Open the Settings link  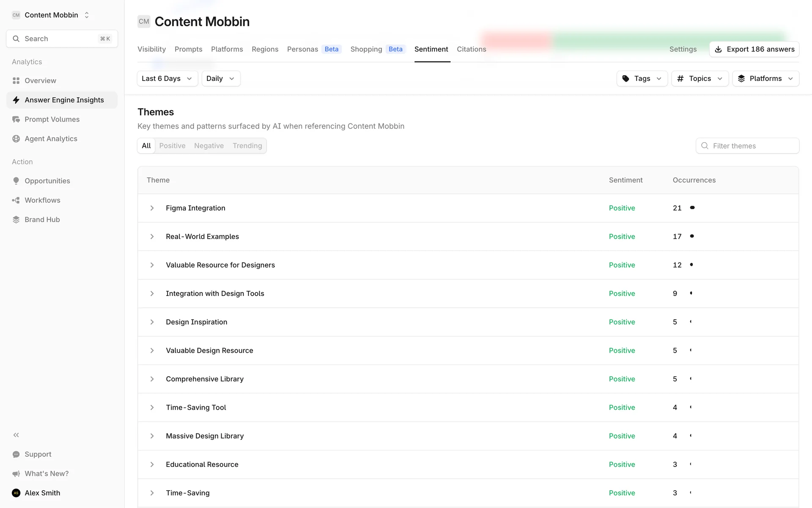coord(683,49)
